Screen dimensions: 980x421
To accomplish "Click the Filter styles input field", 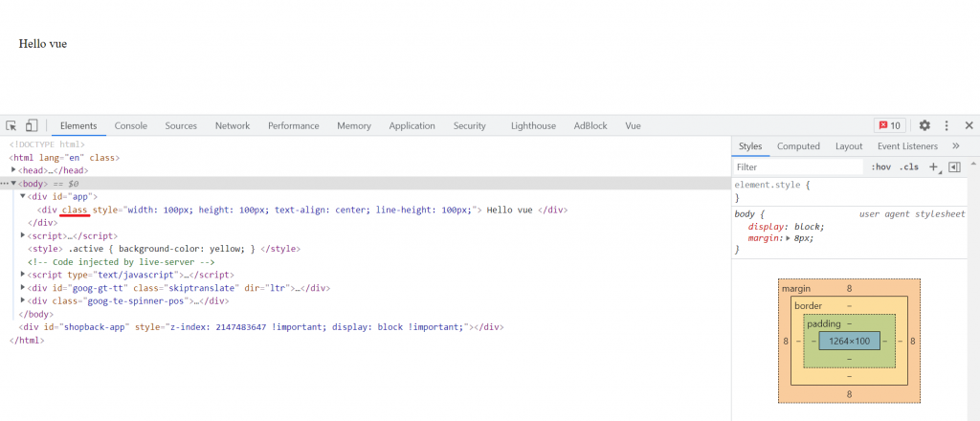I will click(x=797, y=166).
